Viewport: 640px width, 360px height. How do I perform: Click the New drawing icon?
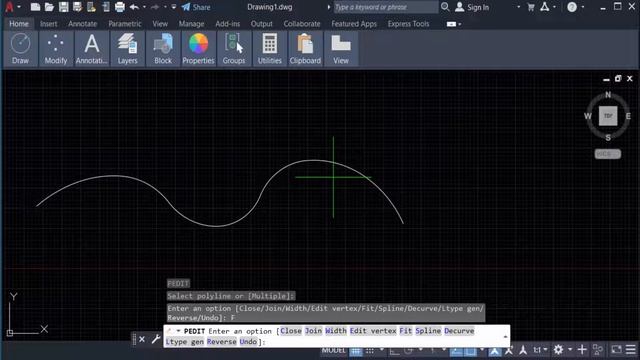(x=36, y=7)
